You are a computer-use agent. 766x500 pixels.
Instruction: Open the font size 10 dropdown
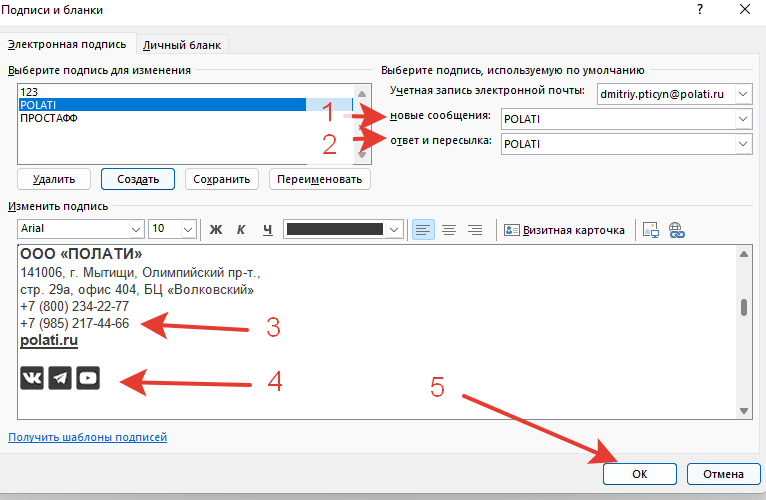click(x=188, y=229)
